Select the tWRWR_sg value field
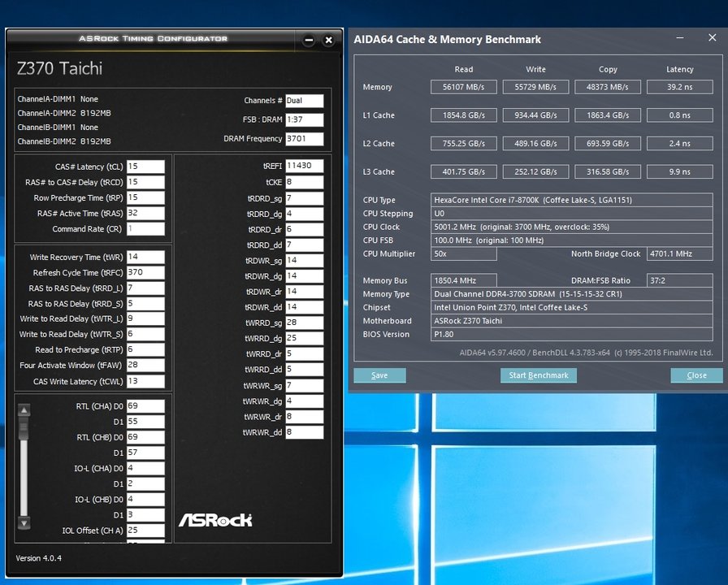The width and height of the screenshot is (728, 585). click(x=305, y=385)
